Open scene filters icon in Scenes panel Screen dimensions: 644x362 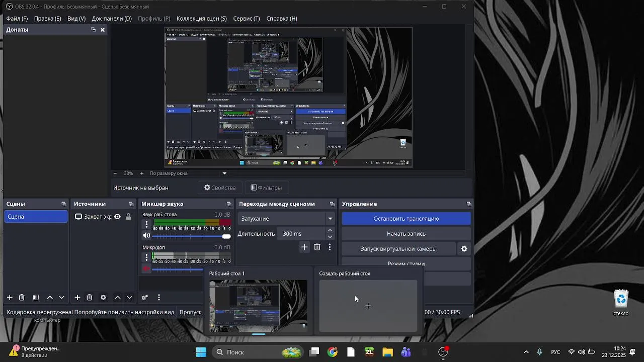coord(36,298)
